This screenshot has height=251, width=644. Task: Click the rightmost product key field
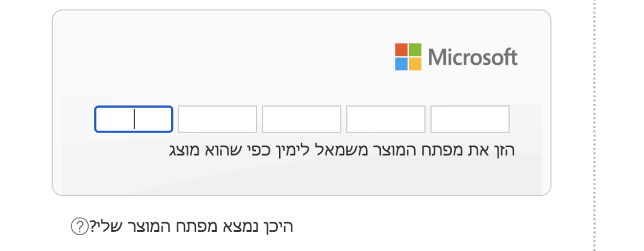470,119
